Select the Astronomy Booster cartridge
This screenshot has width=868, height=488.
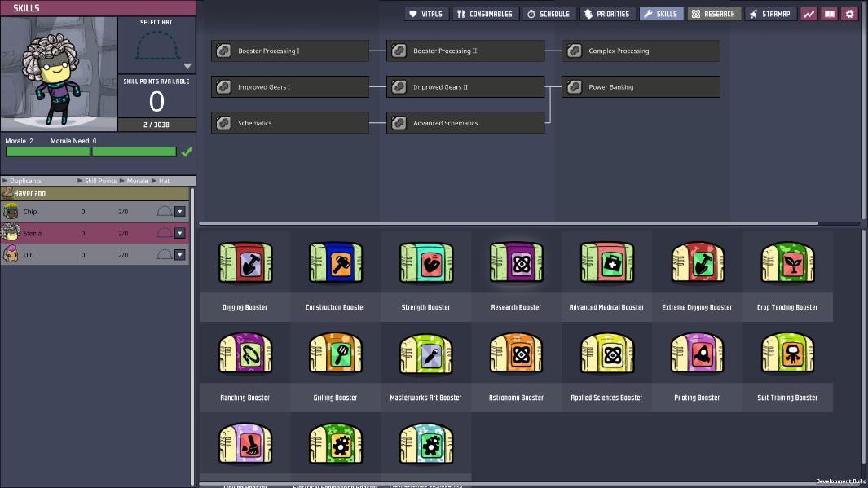coord(516,353)
